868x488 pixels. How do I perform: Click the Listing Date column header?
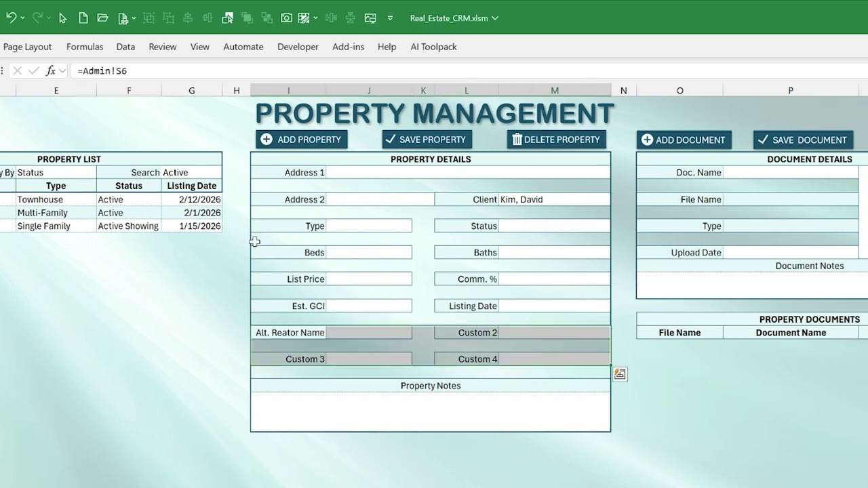pos(192,186)
